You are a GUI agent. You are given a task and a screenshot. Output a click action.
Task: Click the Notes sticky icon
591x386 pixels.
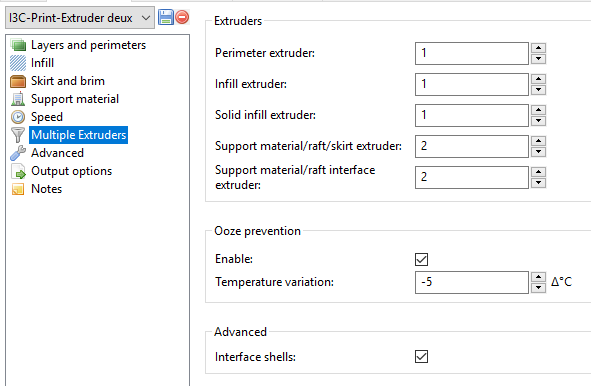pos(18,189)
